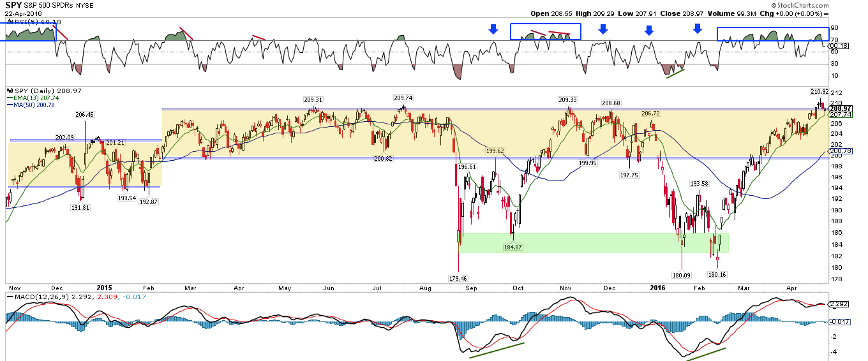Click the bold '208.97' price axis tag

click(841, 108)
